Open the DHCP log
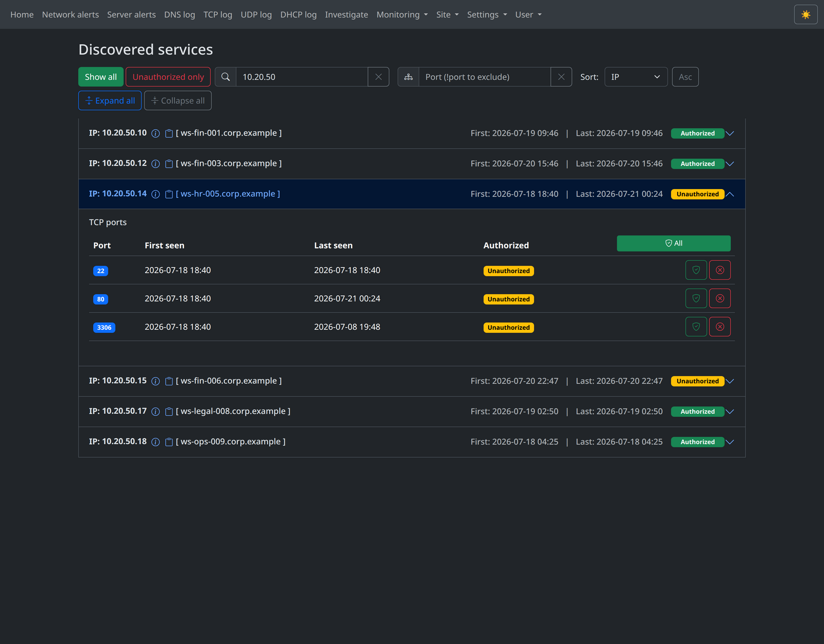The height and width of the screenshot is (644, 824). [x=298, y=14]
